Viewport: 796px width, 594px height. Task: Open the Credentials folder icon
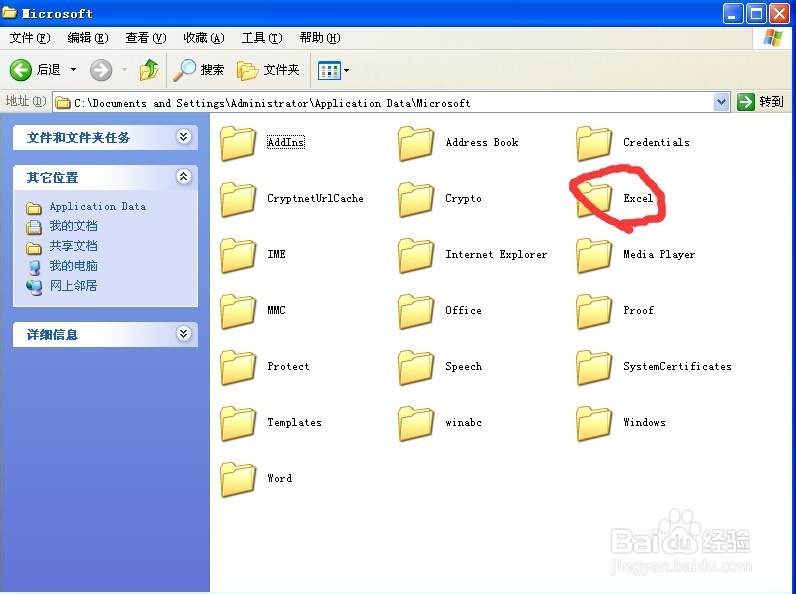pos(594,144)
